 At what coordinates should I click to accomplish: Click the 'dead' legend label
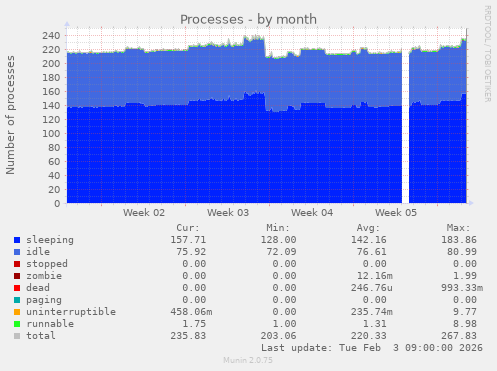pos(38,288)
